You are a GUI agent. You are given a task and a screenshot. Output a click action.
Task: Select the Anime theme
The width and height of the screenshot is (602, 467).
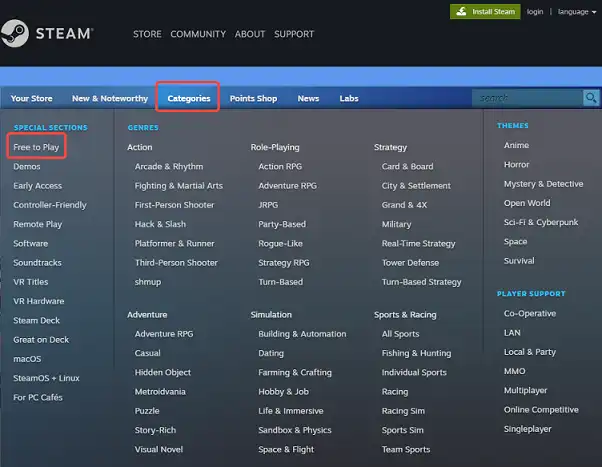coord(516,145)
